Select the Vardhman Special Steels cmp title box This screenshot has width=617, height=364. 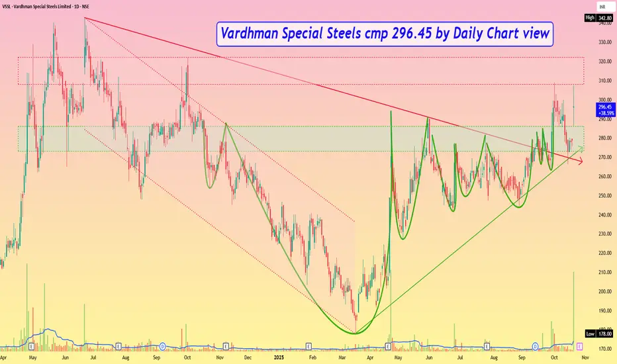coord(385,34)
